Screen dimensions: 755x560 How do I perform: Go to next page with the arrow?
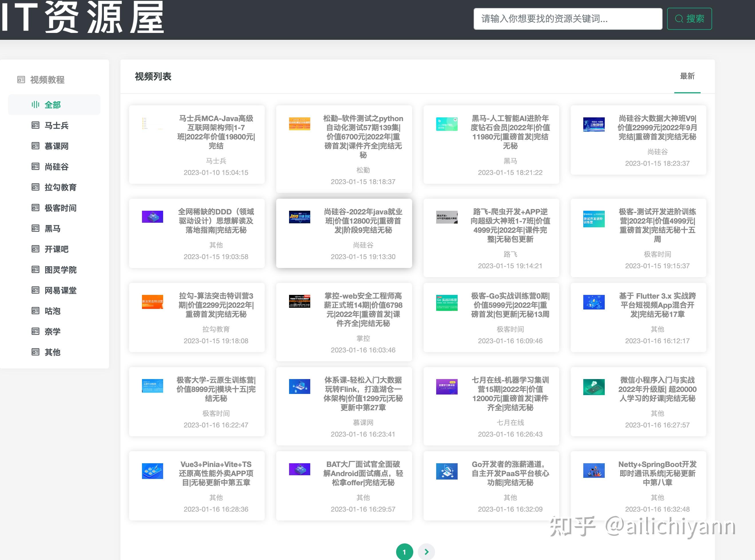(x=426, y=552)
